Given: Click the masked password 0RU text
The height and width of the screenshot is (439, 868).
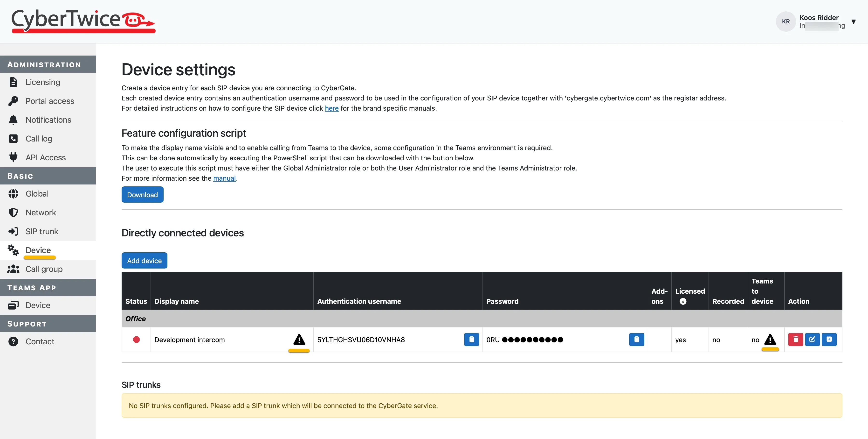Looking at the screenshot, I should [x=524, y=340].
